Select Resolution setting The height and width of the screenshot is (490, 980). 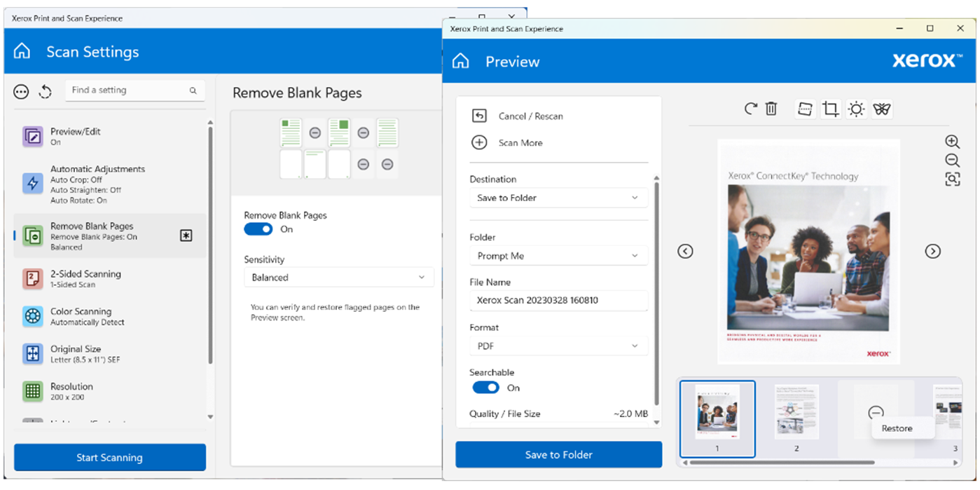[x=110, y=391]
